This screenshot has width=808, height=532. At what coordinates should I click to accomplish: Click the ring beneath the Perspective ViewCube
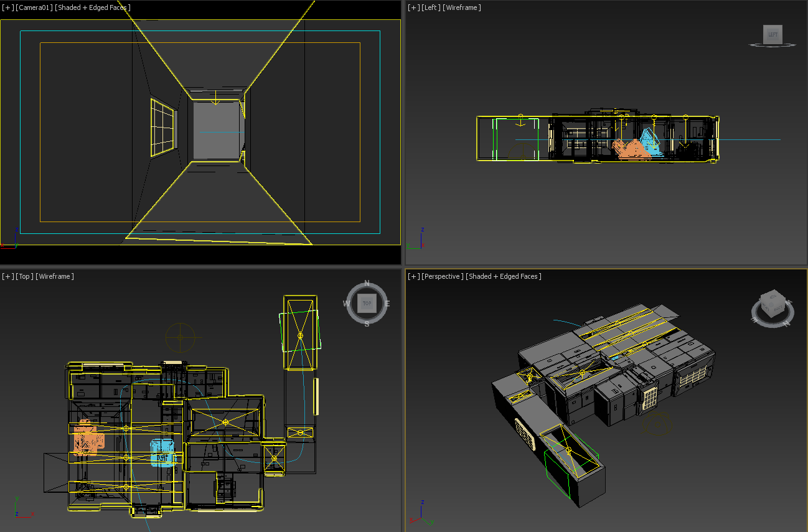pos(772,327)
